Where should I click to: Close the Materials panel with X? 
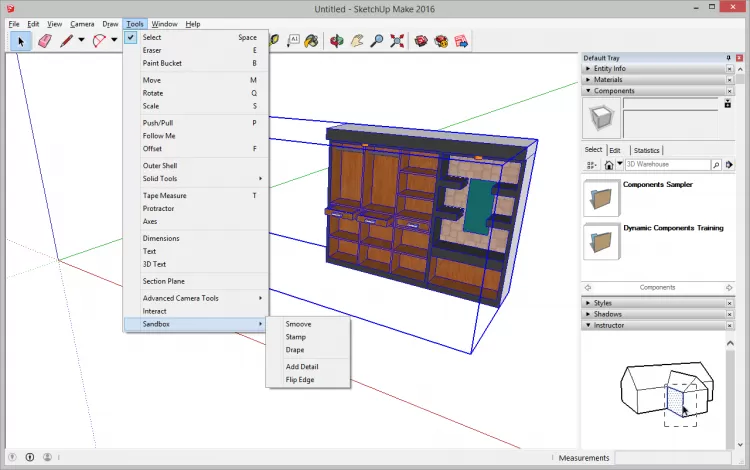tap(729, 80)
